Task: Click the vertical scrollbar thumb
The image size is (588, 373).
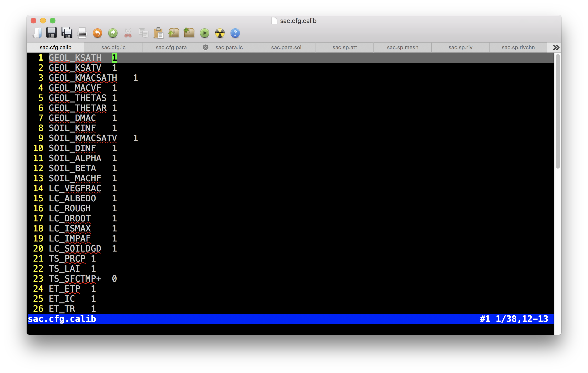Action: pyautogui.click(x=557, y=111)
